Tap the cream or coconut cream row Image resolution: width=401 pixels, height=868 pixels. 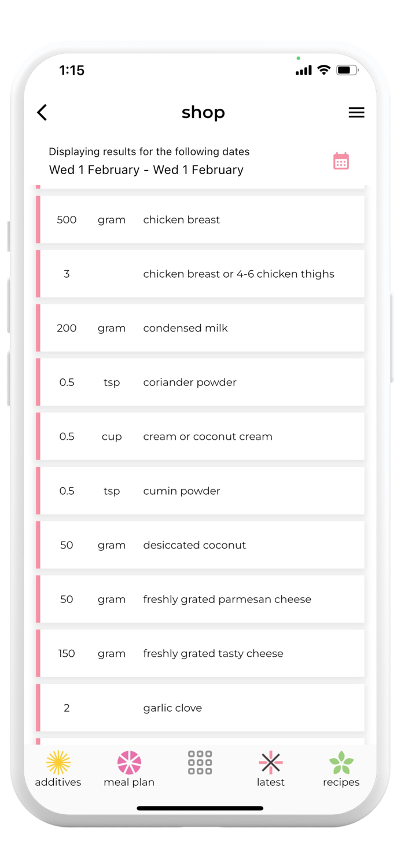tap(200, 436)
